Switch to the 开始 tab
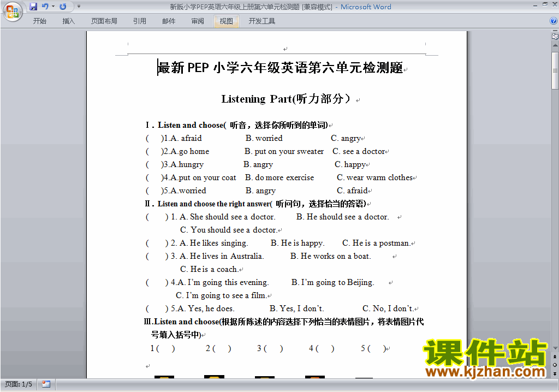The height and width of the screenshot is (392, 559). (39, 21)
